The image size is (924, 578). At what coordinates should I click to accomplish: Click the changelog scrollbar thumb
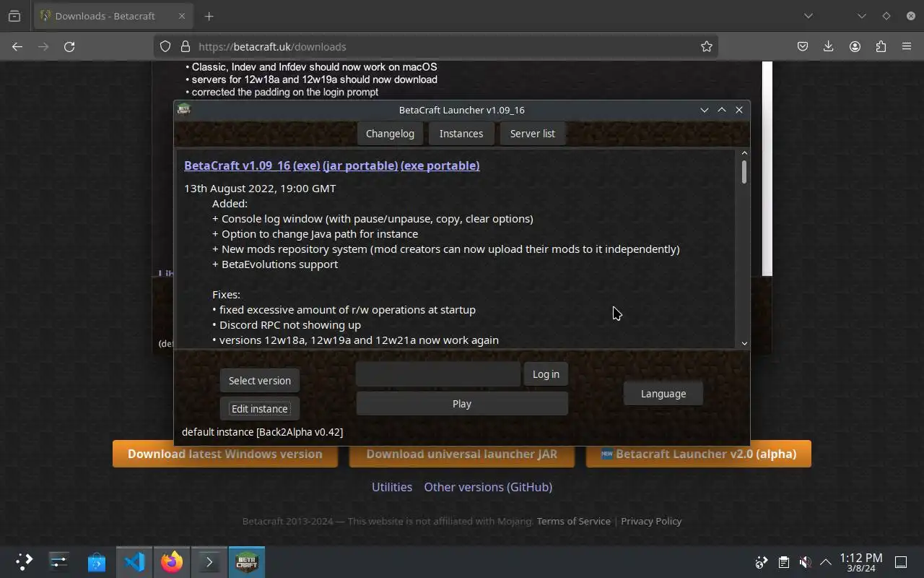click(x=744, y=171)
